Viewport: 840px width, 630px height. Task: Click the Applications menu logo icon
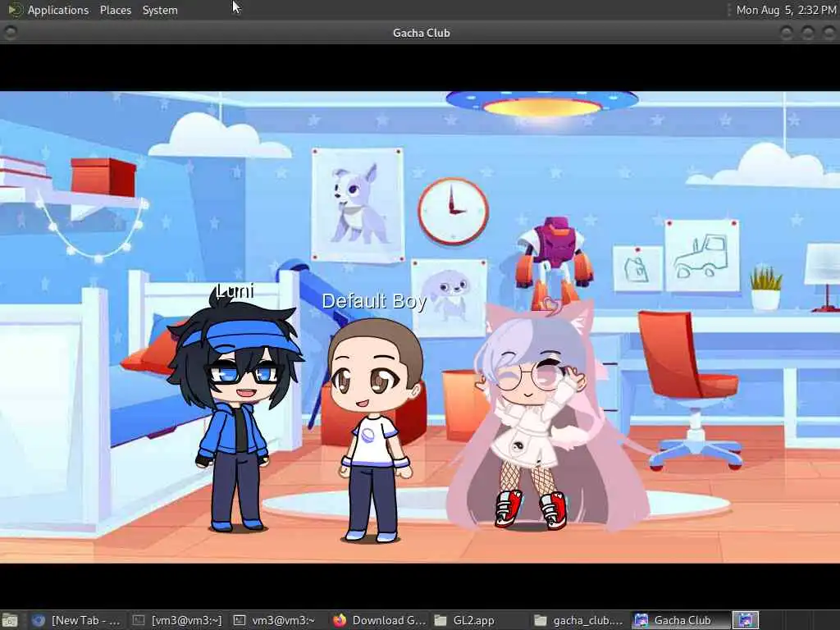click(x=15, y=10)
